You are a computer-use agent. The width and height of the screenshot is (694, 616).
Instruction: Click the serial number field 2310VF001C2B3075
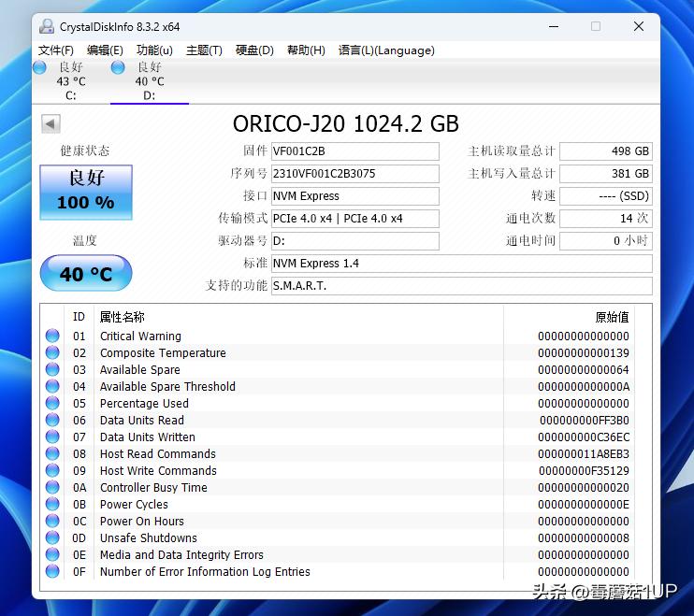[355, 173]
